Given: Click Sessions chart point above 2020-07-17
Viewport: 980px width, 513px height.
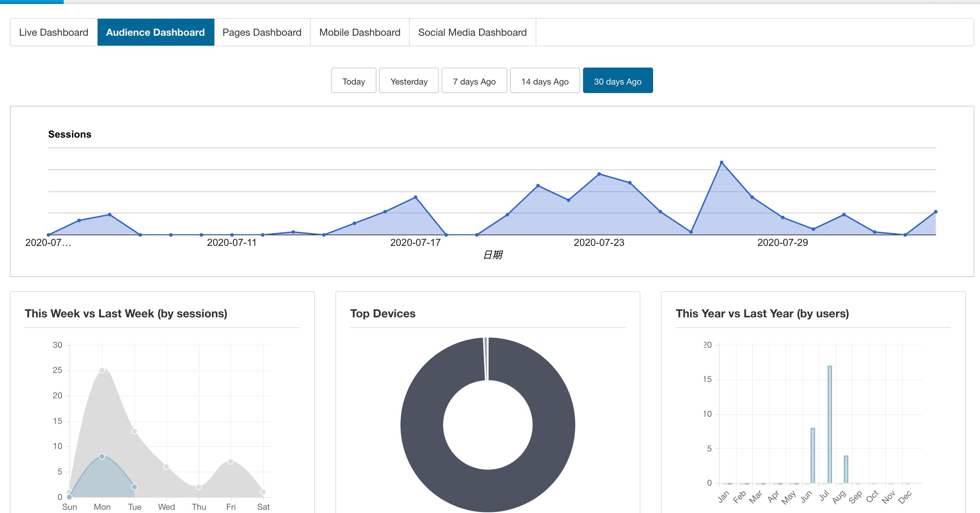Looking at the screenshot, I should (x=415, y=197).
